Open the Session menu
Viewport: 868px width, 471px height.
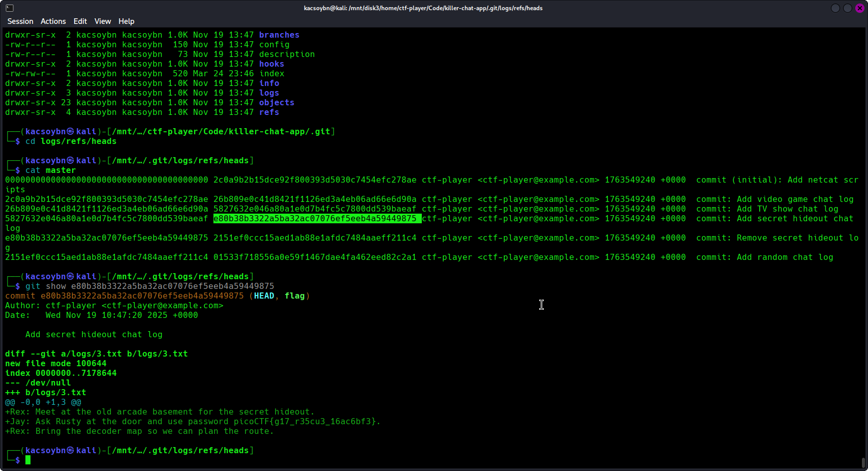click(x=20, y=21)
